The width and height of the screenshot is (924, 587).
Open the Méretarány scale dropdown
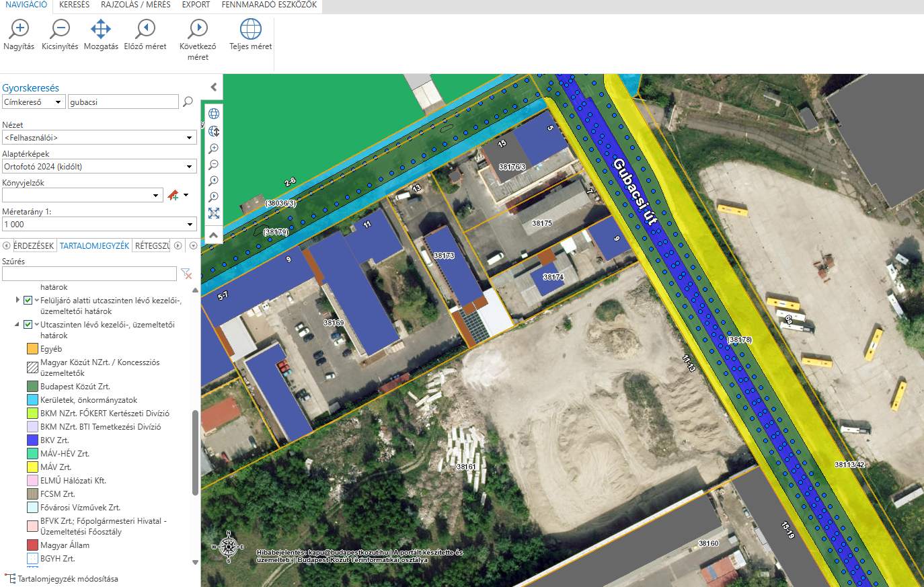(99, 224)
